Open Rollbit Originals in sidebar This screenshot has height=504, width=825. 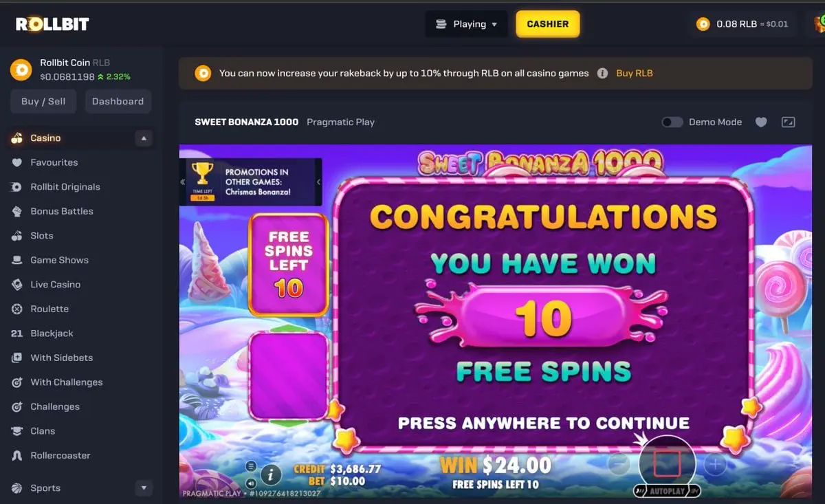pos(65,187)
